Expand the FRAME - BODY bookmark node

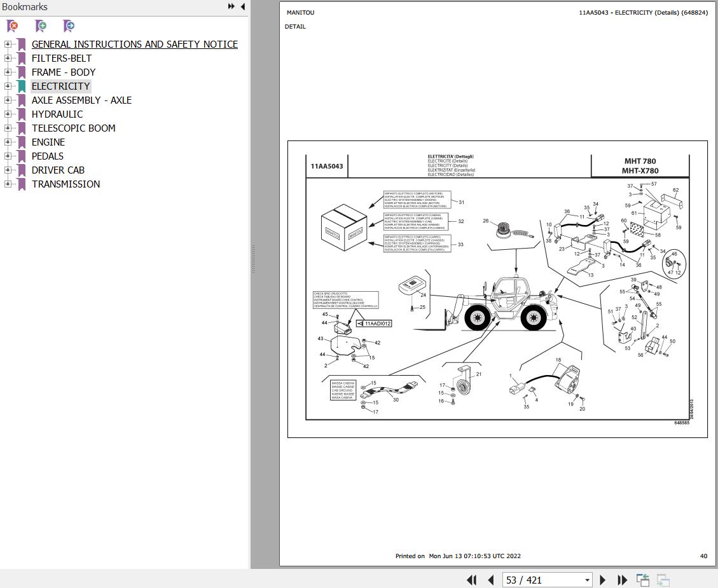click(8, 72)
